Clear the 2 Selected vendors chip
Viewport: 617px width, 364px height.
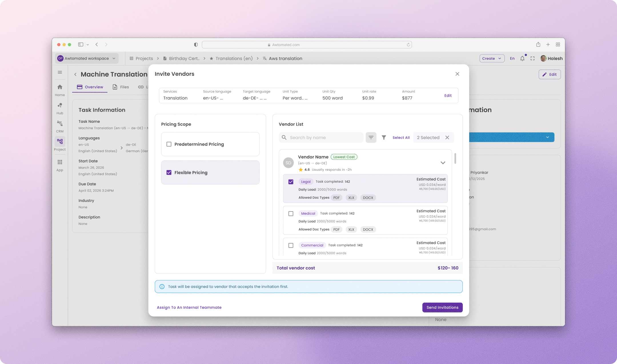coord(447,138)
